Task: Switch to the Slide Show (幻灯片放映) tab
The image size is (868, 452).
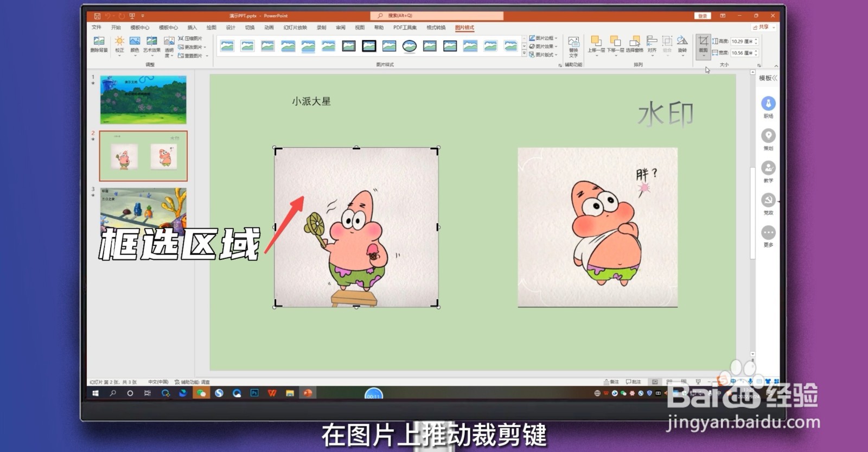Action: tap(295, 27)
